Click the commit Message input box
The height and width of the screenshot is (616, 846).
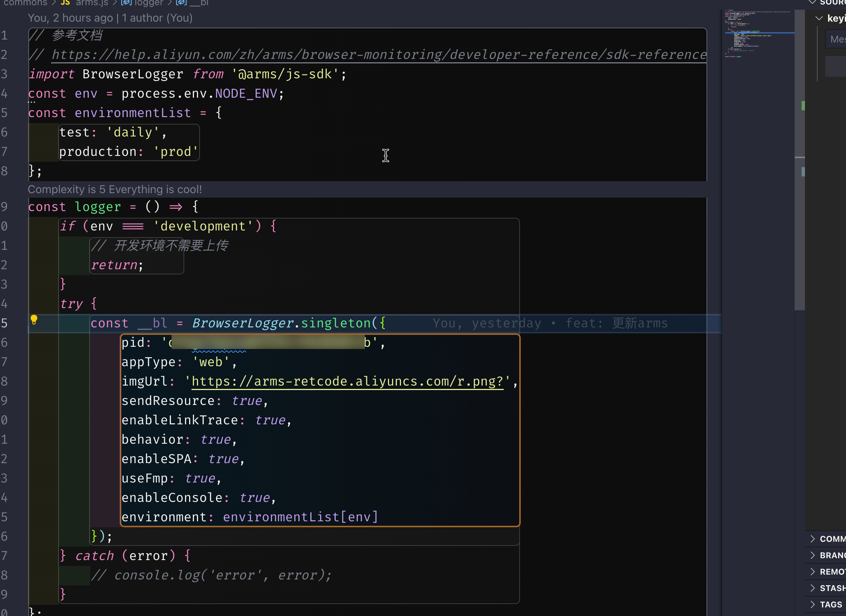[836, 39]
